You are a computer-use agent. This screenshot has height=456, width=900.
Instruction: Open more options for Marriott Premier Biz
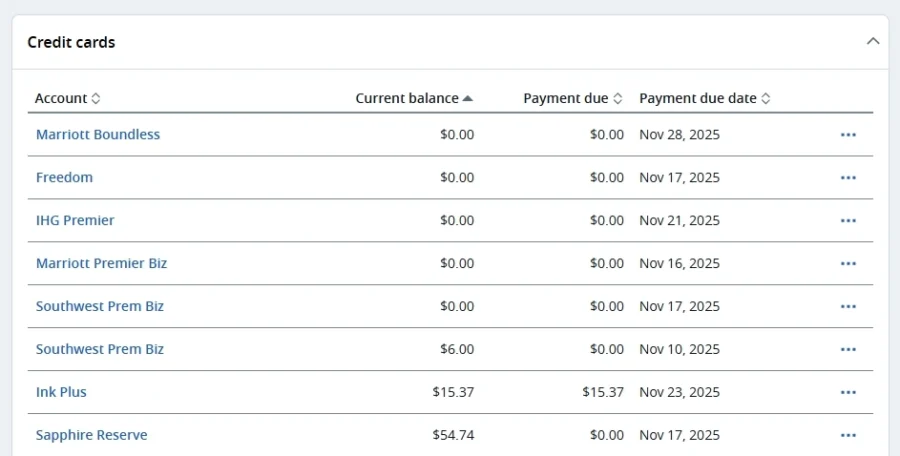pyautogui.click(x=848, y=264)
